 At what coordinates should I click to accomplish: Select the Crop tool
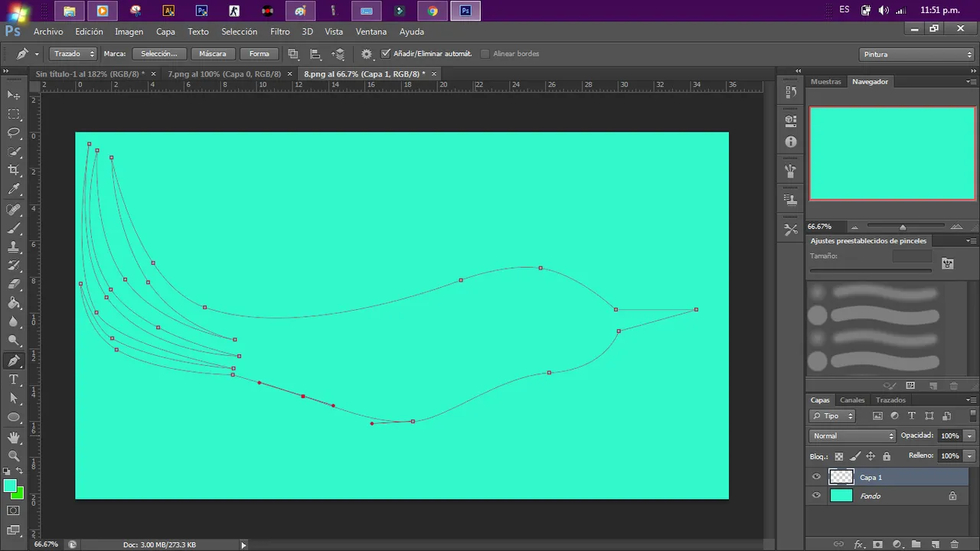point(14,170)
